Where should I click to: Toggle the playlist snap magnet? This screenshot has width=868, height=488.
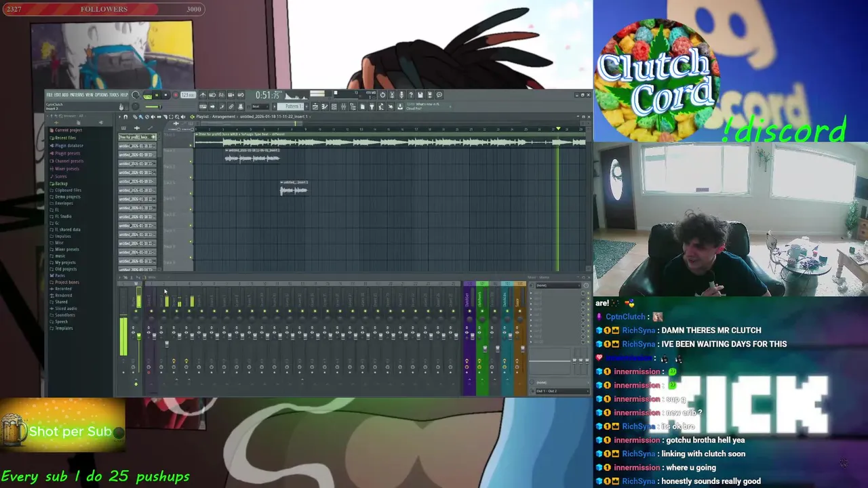coord(125,117)
